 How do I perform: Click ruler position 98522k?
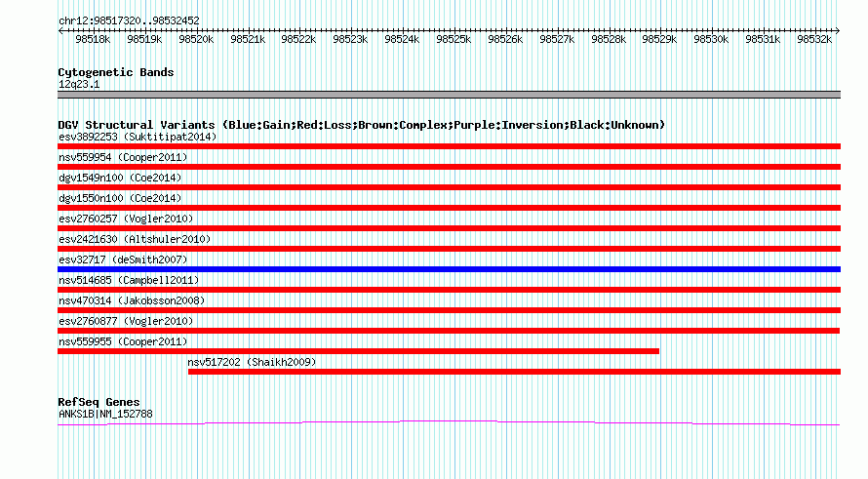tap(298, 39)
